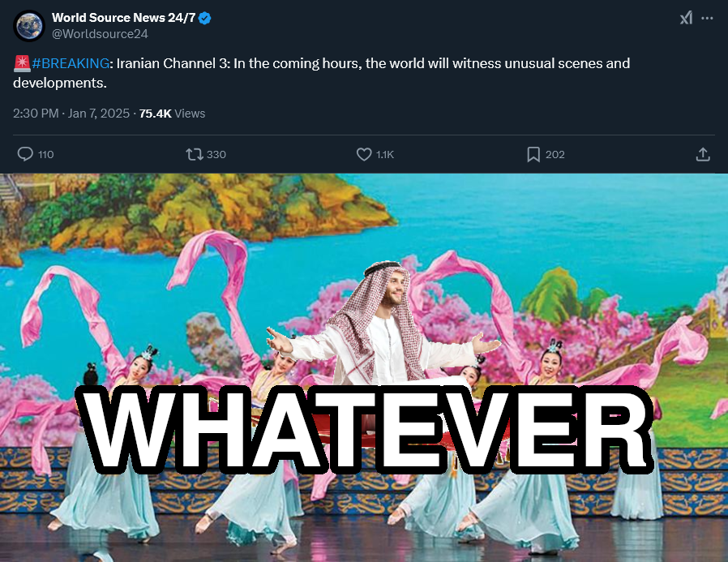Bookmark the post using the bookmark icon

(x=533, y=154)
